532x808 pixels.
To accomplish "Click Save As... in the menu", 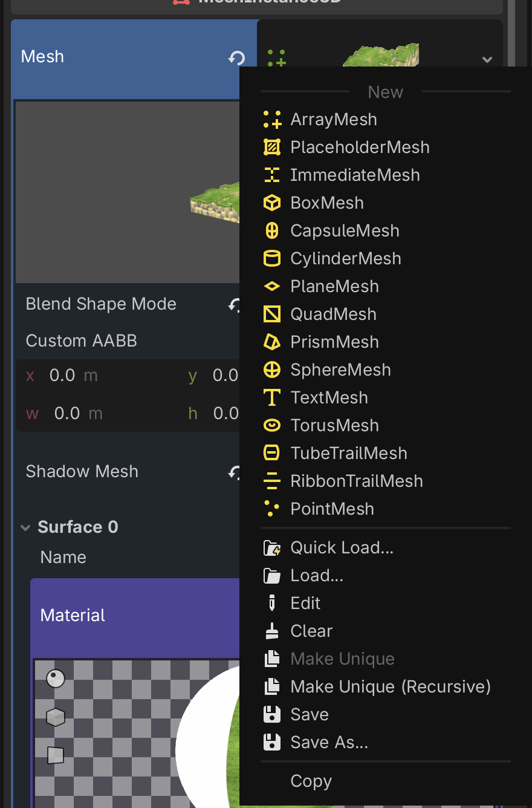I will tap(329, 743).
